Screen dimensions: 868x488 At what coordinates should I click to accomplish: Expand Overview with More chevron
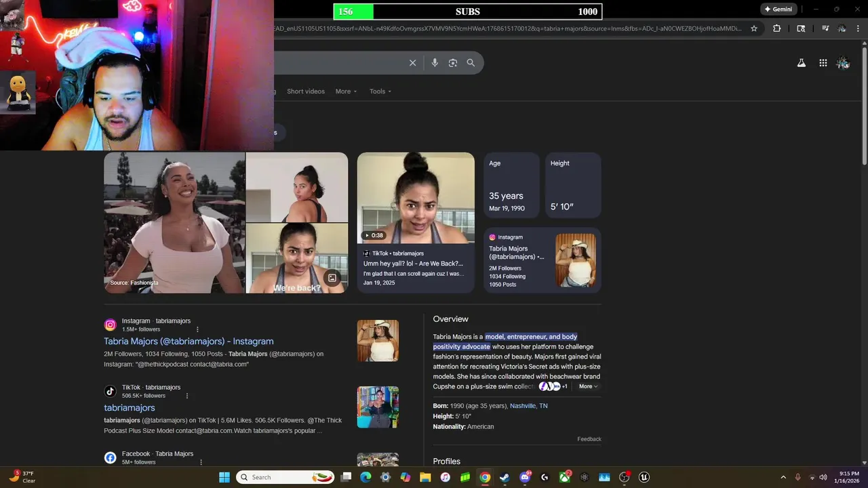[x=589, y=386]
